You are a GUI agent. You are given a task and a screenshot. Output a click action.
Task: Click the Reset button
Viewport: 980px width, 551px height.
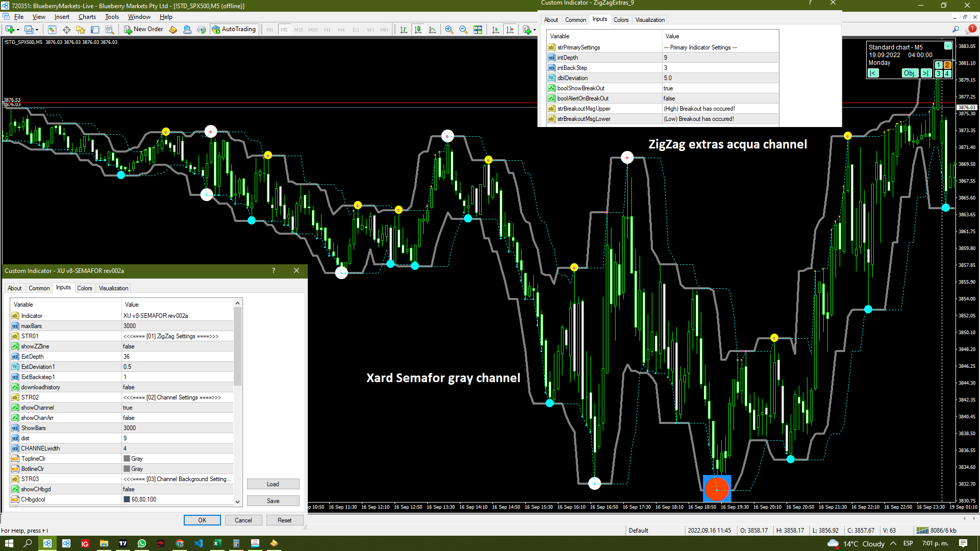[284, 520]
